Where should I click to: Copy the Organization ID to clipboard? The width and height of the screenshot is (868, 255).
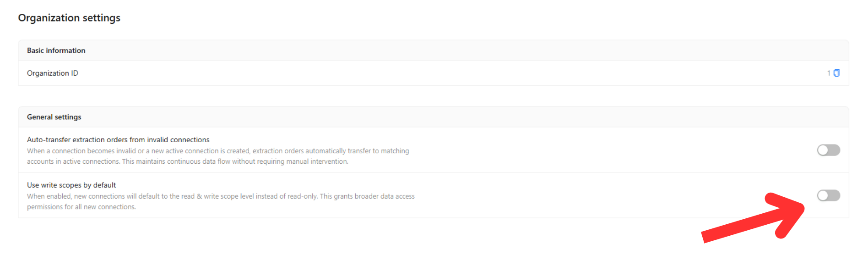tap(836, 73)
